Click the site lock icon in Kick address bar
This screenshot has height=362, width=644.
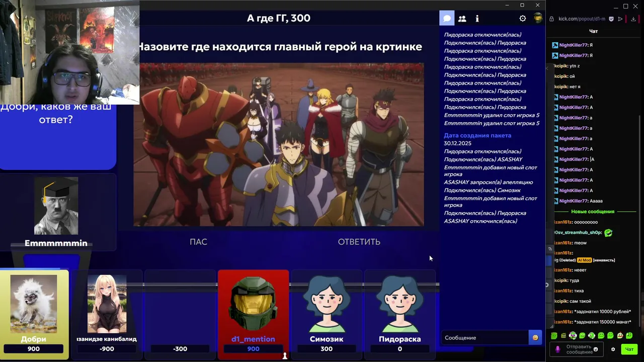[x=551, y=19]
